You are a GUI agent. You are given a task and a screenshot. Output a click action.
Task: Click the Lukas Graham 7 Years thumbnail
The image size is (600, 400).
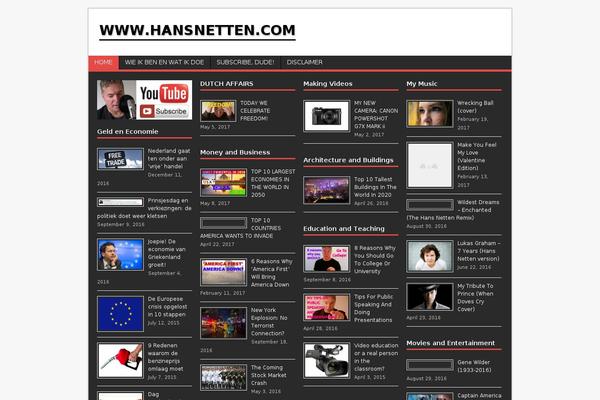click(430, 256)
